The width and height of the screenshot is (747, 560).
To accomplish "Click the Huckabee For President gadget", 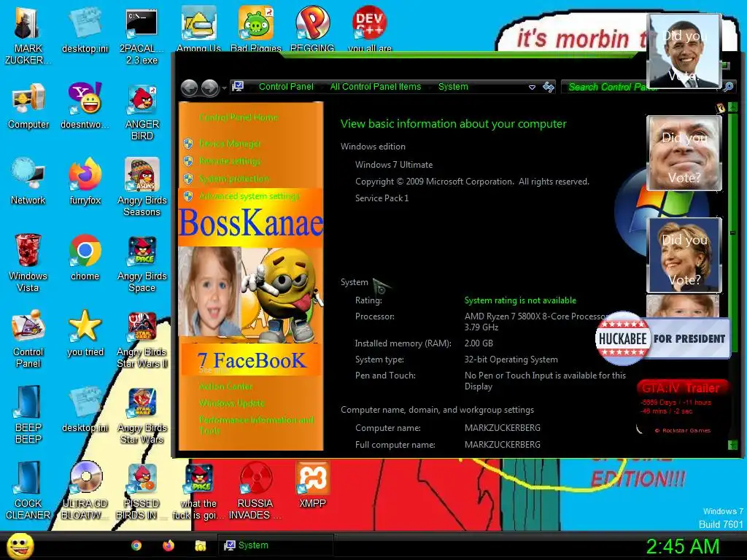I will click(x=662, y=338).
